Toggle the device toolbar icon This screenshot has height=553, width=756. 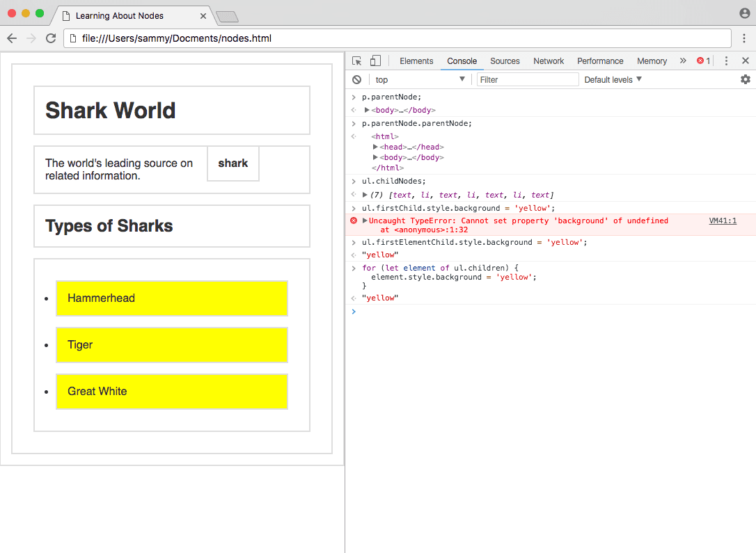click(x=375, y=61)
